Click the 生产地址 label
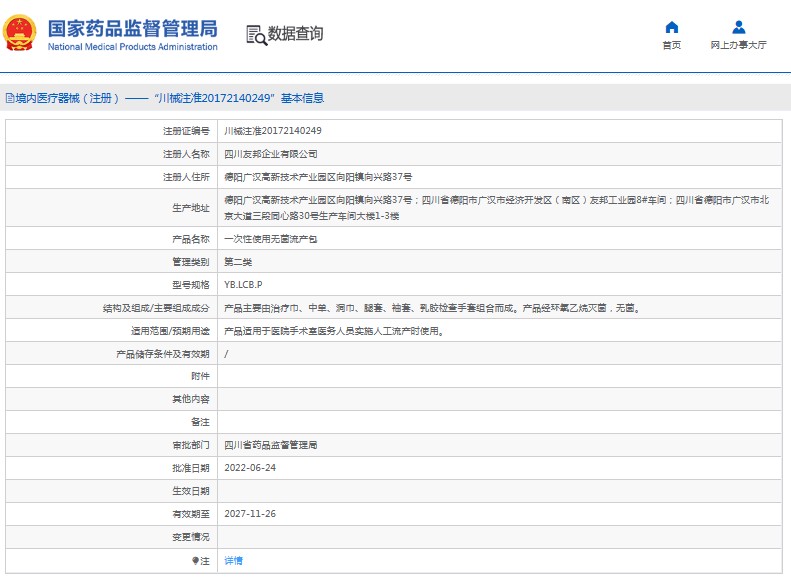Viewport: 791px width, 580px height. click(191, 208)
